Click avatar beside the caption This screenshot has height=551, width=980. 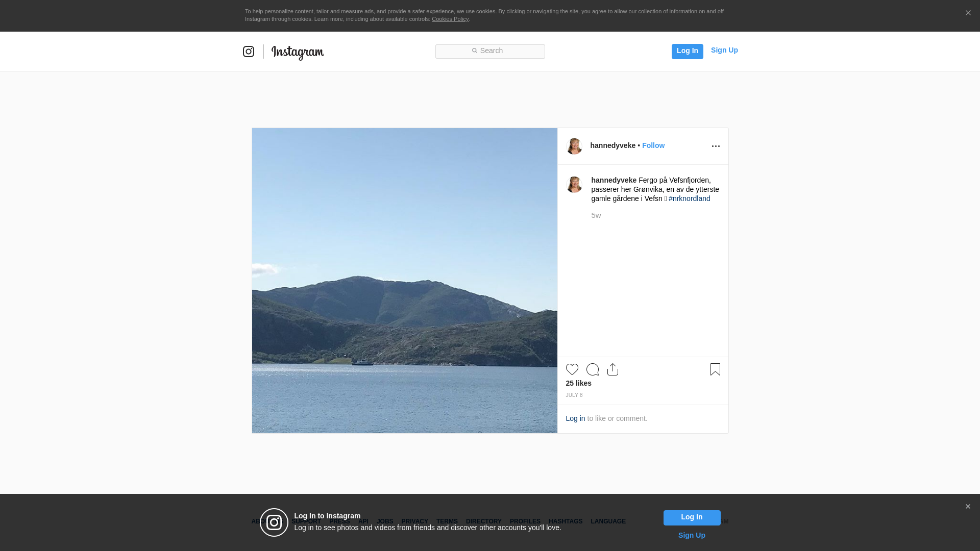(574, 185)
